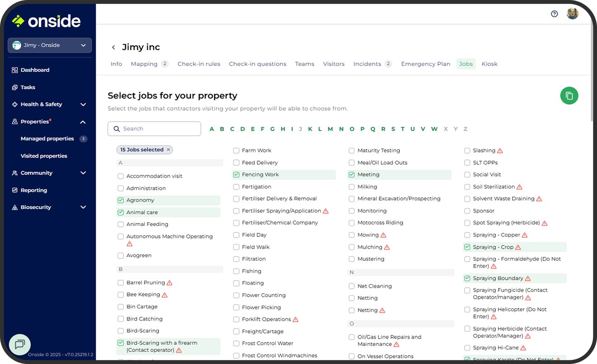Uncheck the Agronomy job
Image resolution: width=597 pixels, height=364 pixels.
tap(121, 200)
